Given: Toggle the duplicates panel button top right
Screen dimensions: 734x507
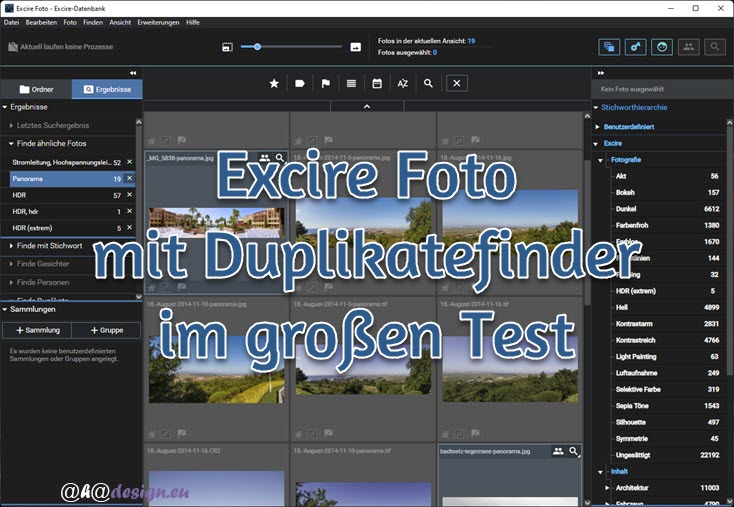Looking at the screenshot, I should click(x=609, y=47).
